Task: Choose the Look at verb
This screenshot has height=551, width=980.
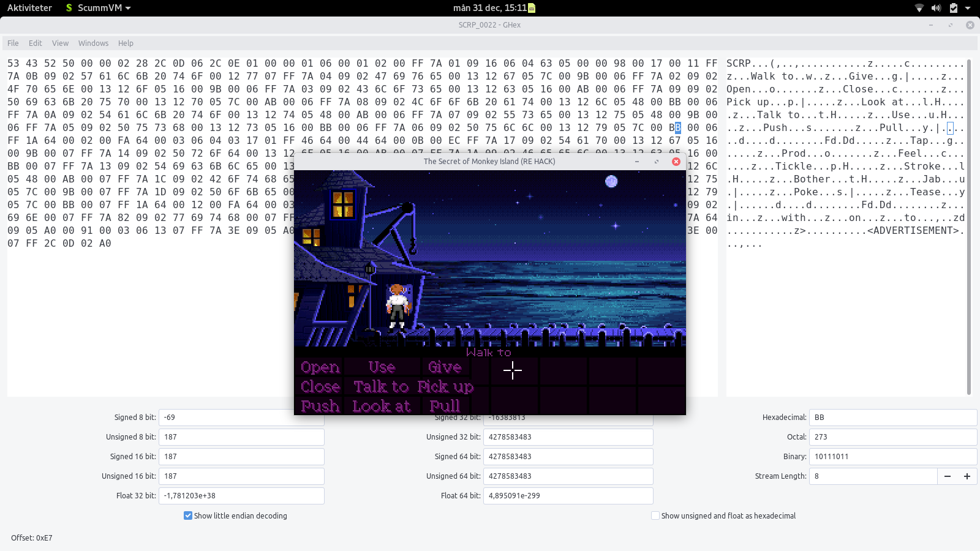Action: (381, 406)
